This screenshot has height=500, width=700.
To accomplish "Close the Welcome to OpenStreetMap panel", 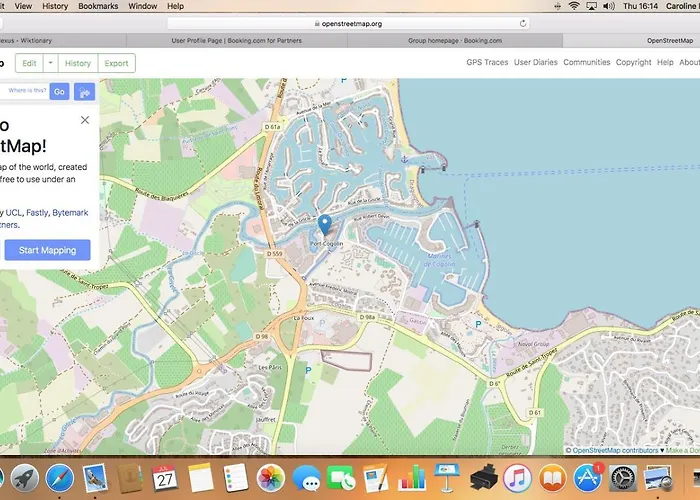I will coord(85,120).
